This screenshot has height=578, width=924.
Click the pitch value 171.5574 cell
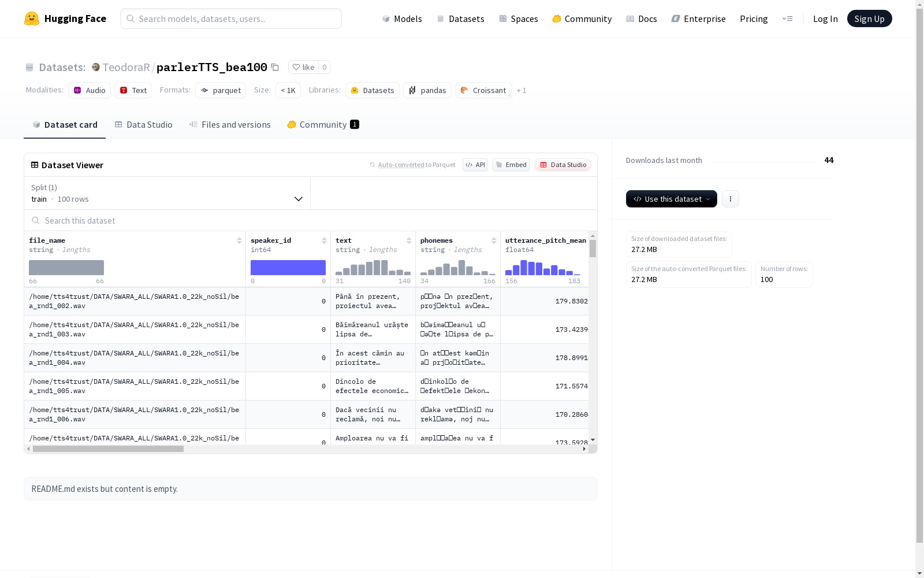[544, 386]
